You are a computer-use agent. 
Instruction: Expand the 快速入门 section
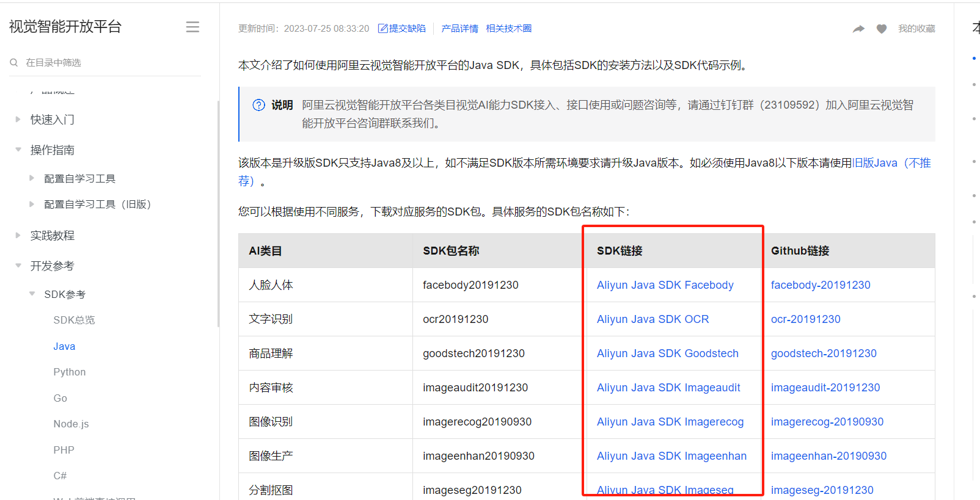tap(18, 119)
